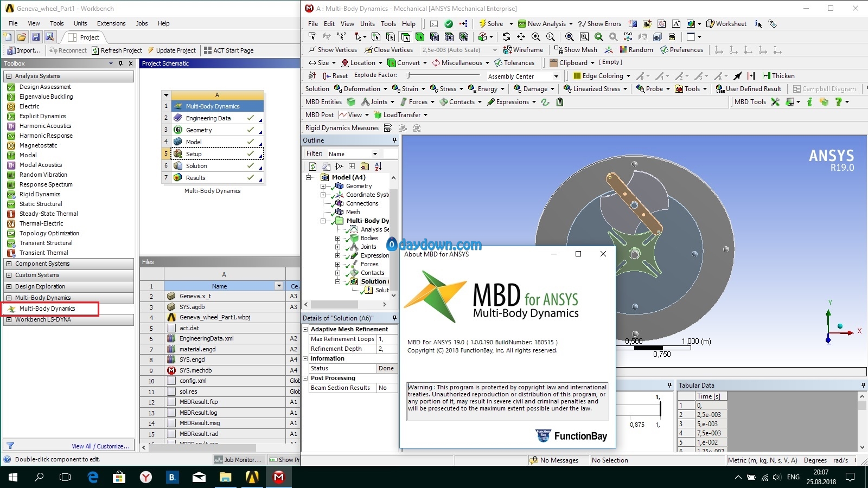The width and height of the screenshot is (868, 488).
Task: Toggle Close Vertices
Action: coord(388,50)
